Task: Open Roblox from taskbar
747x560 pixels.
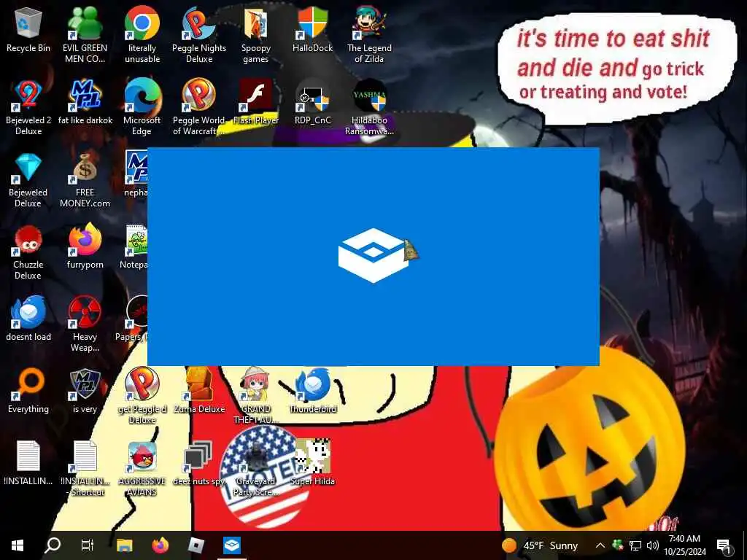Action: click(x=196, y=545)
